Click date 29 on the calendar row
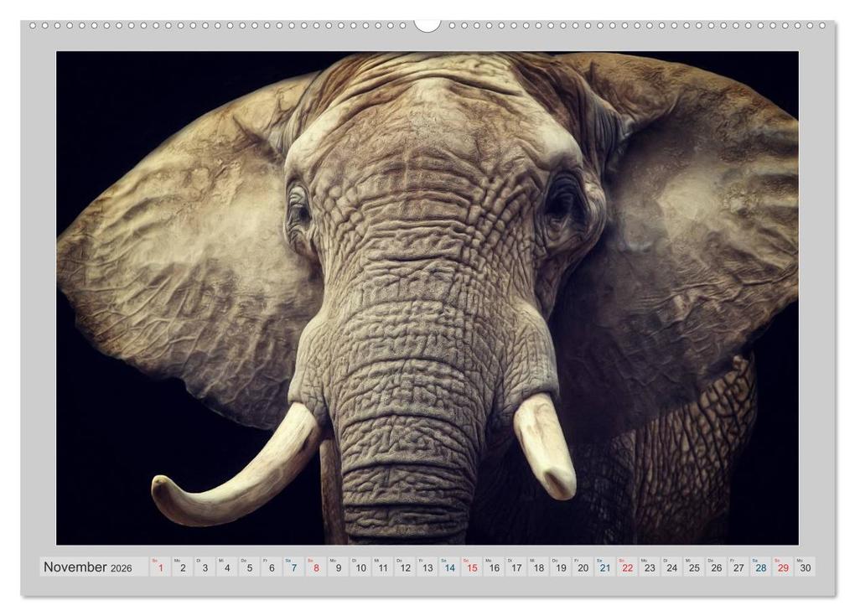855x616 pixels. (x=782, y=567)
